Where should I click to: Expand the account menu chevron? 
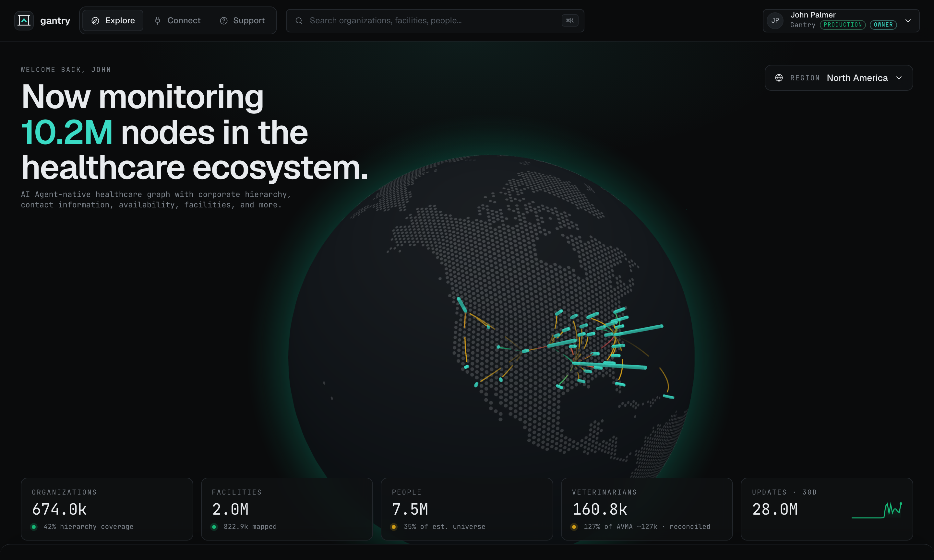click(908, 21)
